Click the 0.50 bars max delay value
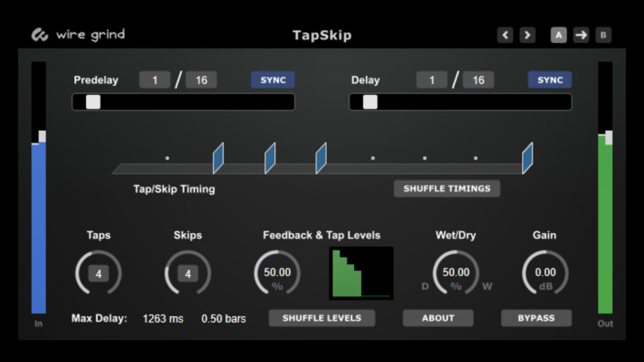This screenshot has height=362, width=644. tap(223, 319)
